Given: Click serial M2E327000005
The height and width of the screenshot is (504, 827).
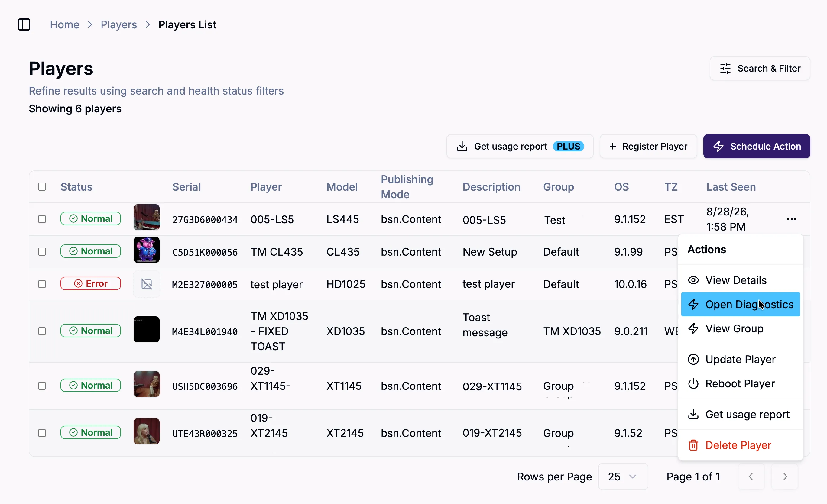Looking at the screenshot, I should coord(205,285).
